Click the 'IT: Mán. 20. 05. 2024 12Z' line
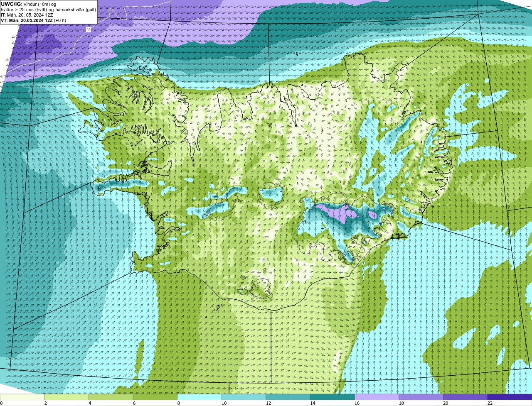 click(x=27, y=15)
